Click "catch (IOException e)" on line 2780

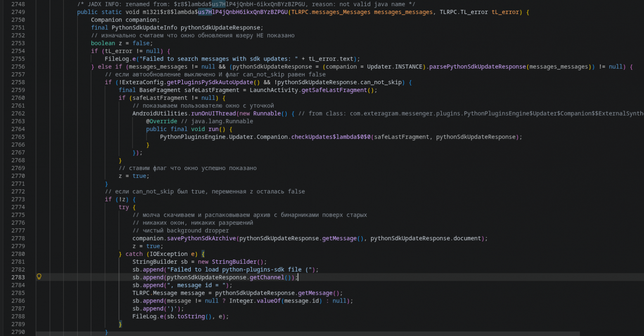click(161, 254)
